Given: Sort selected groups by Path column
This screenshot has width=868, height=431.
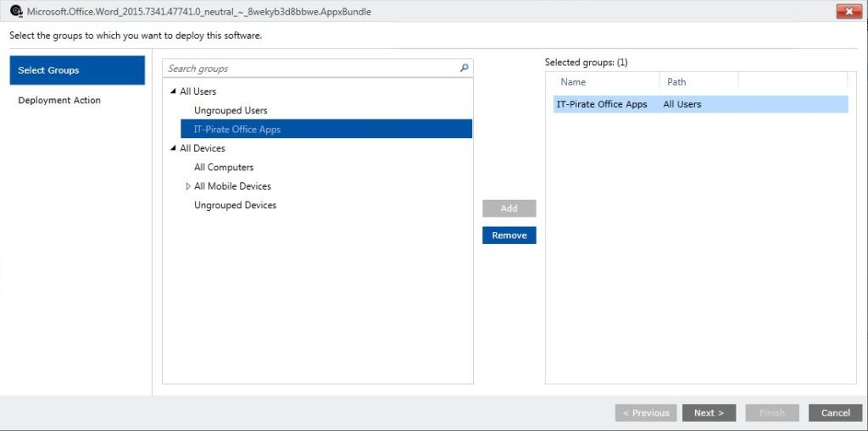Looking at the screenshot, I should coord(698,82).
